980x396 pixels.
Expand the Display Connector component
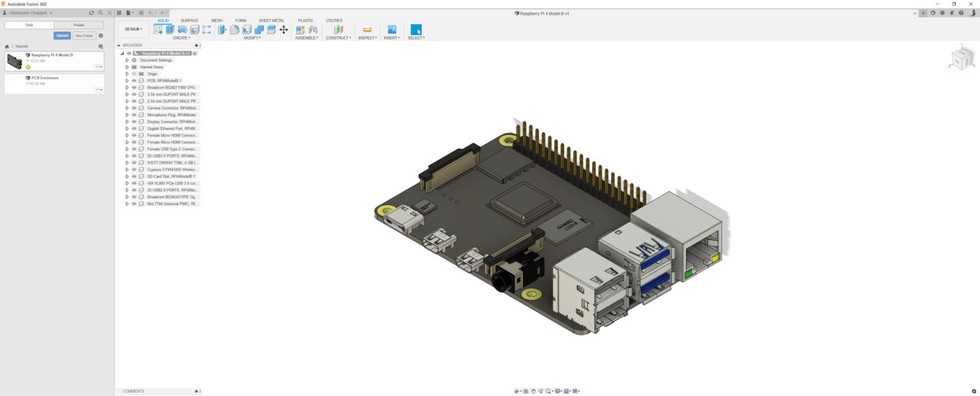click(x=127, y=121)
